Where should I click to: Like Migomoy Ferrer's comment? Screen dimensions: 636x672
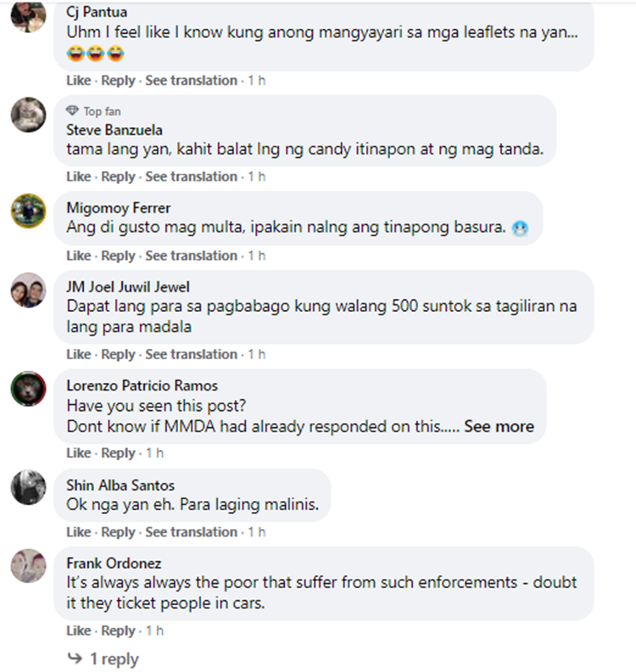[x=79, y=256]
